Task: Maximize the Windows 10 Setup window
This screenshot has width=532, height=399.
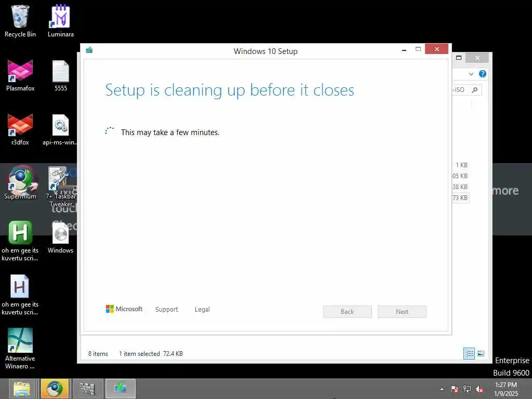Action: (x=418, y=49)
